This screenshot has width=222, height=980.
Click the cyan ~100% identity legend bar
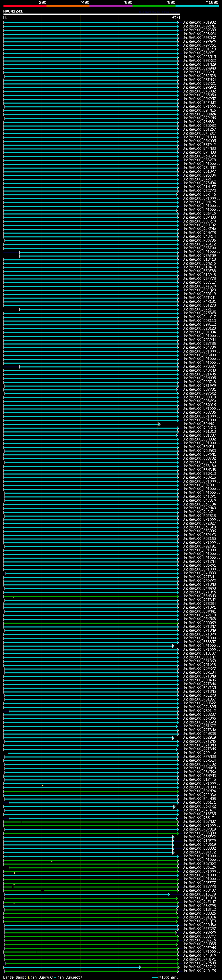(x=197, y=6)
